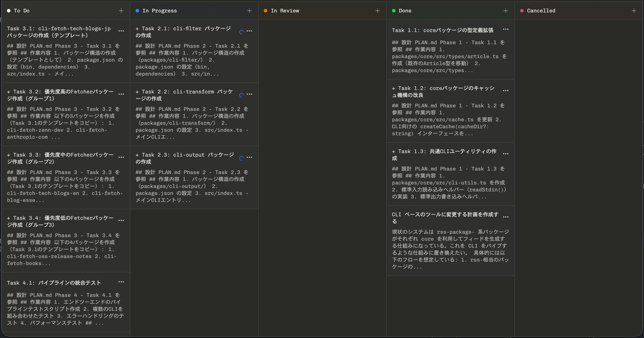Open the more options icon on Task 4.1
This screenshot has height=338, width=644.
pos(121,282)
